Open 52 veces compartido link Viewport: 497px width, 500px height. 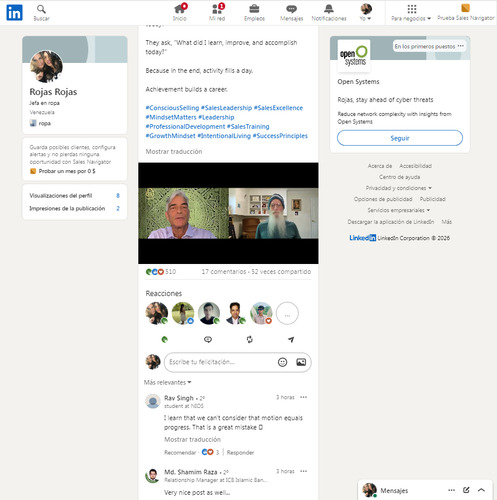click(281, 272)
